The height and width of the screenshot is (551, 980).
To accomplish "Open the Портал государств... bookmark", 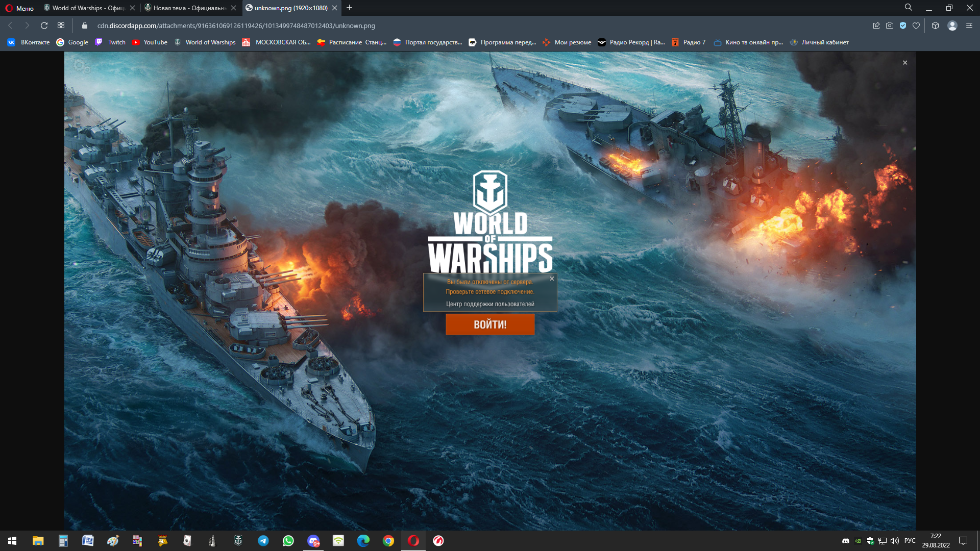I will [x=427, y=42].
